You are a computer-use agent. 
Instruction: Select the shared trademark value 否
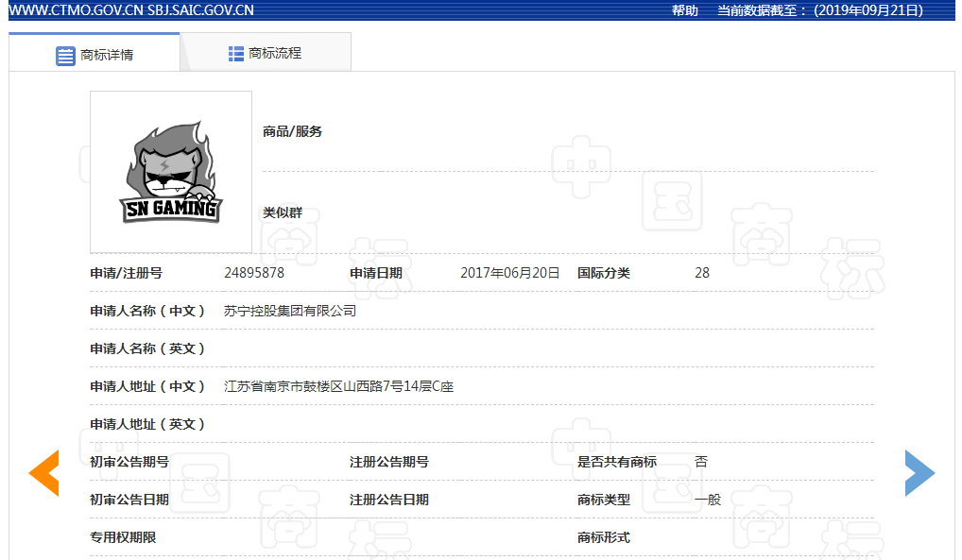tap(701, 462)
